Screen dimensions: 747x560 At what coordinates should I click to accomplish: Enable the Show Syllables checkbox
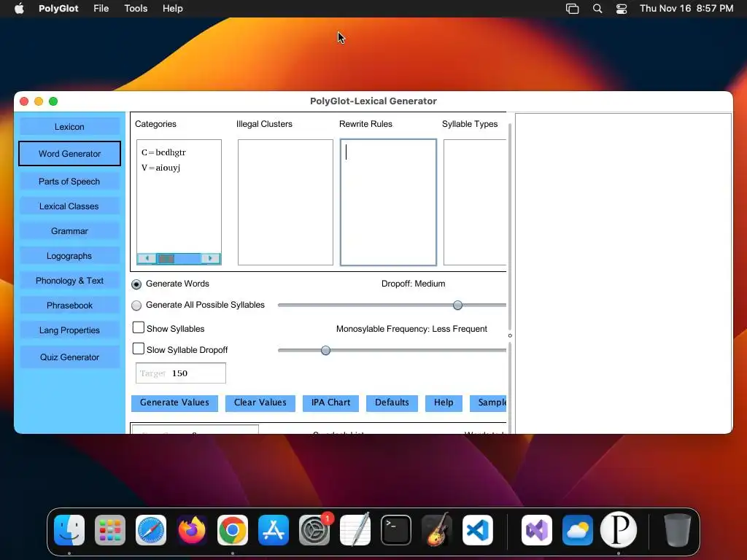[138, 327]
